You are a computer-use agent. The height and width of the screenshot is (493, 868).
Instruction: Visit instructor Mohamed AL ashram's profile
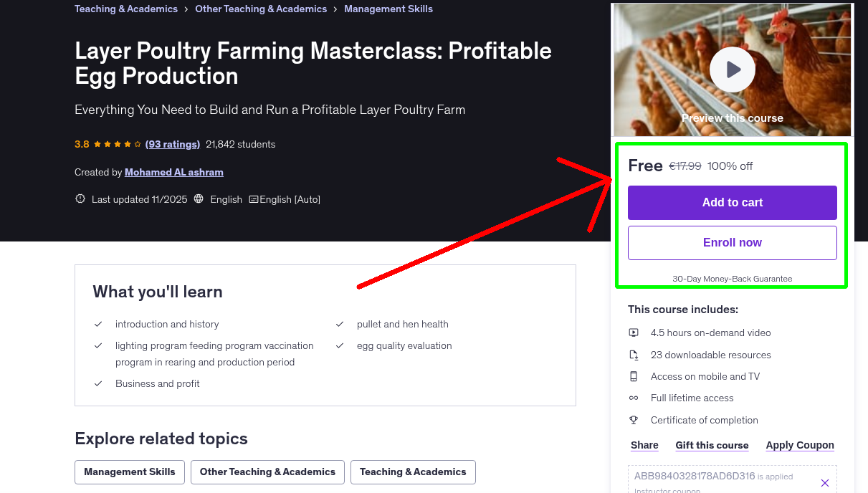coord(173,172)
